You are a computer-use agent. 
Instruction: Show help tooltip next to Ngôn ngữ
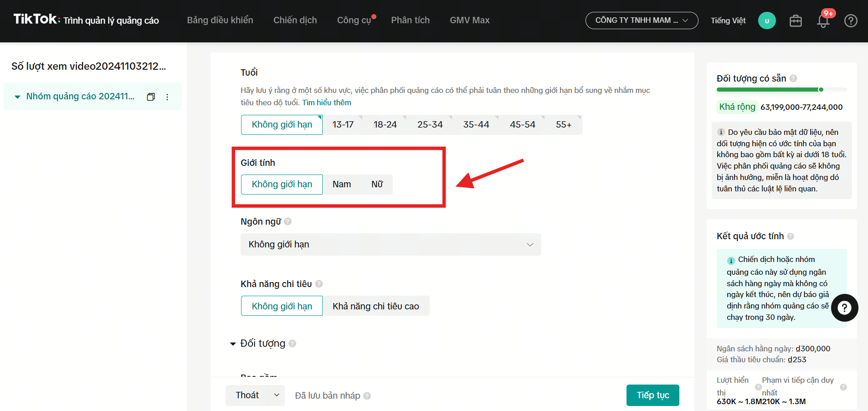288,221
